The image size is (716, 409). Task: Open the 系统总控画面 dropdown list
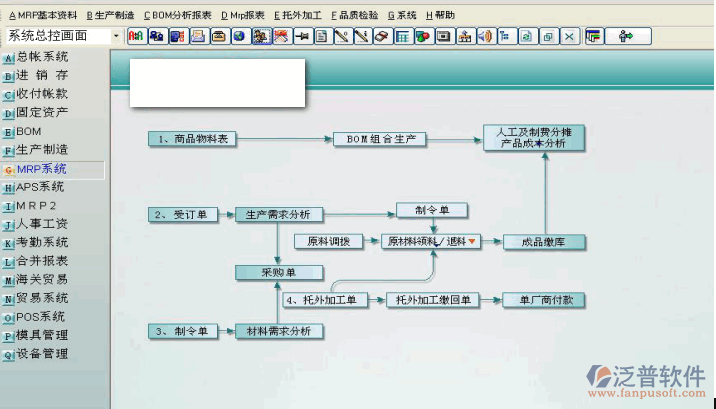(x=116, y=36)
